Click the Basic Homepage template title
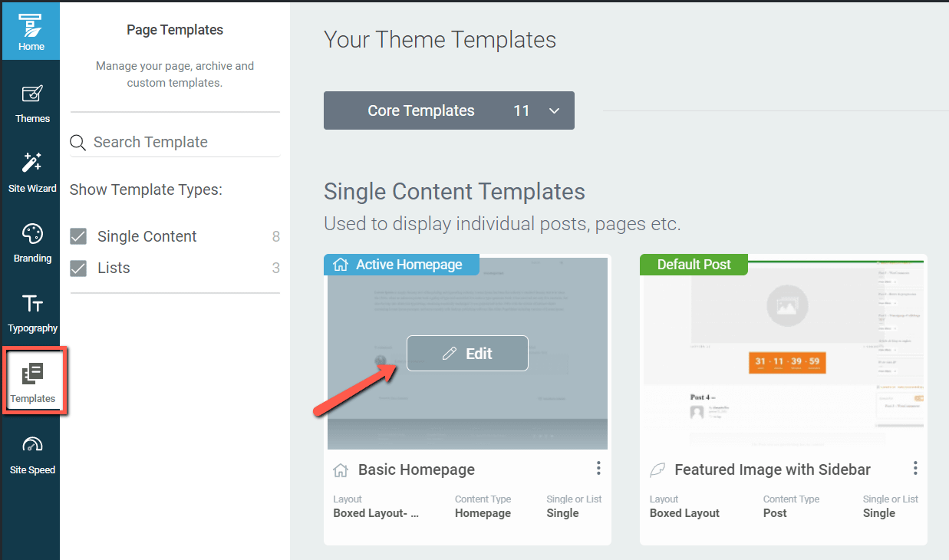Screen dimensions: 949x560 click(417, 469)
